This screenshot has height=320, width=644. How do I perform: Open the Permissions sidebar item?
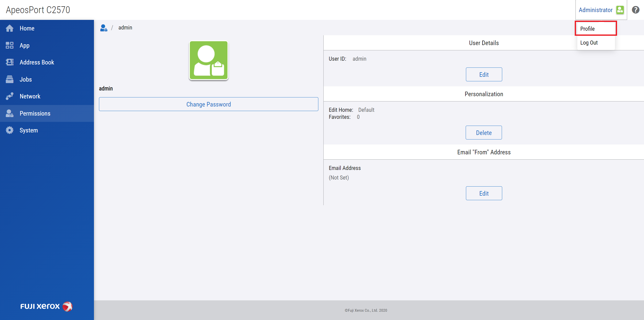[x=35, y=113]
